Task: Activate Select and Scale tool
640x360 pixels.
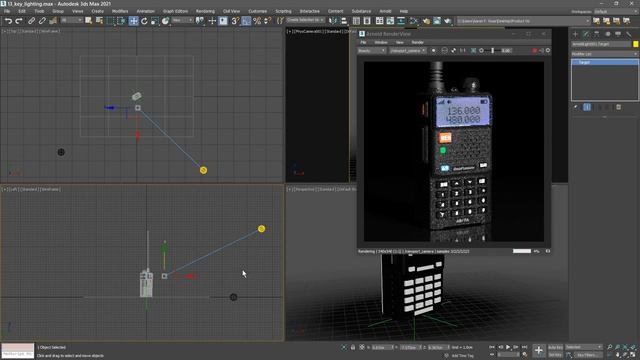Action: point(155,21)
